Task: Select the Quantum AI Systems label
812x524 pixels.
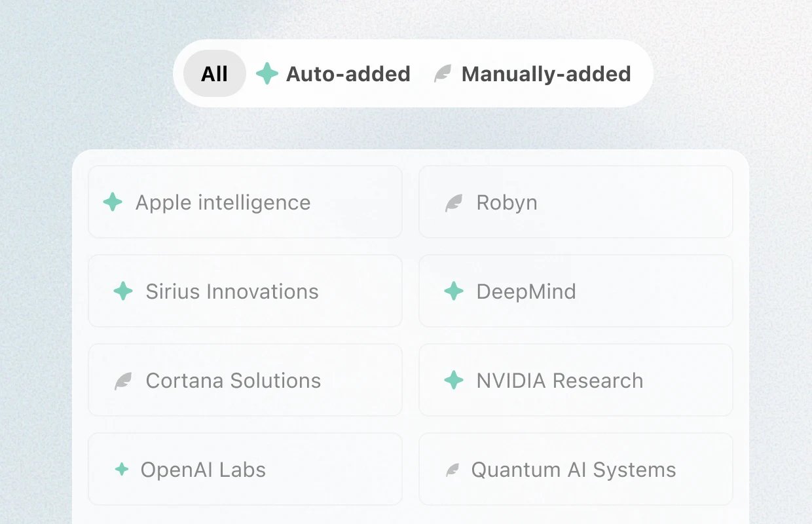Action: coord(574,470)
